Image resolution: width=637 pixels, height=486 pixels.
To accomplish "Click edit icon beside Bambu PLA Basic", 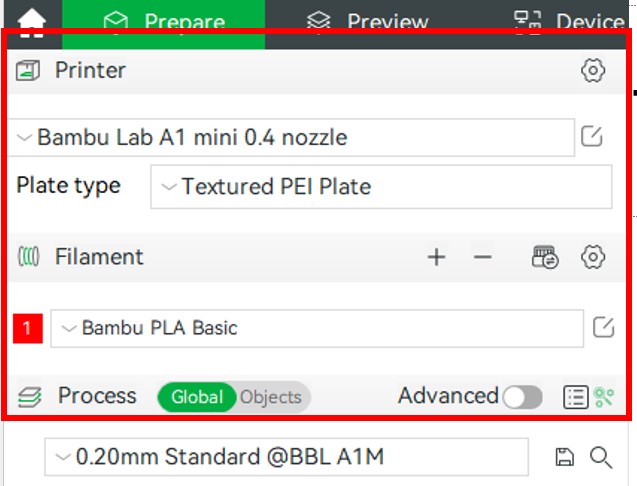I will click(603, 327).
